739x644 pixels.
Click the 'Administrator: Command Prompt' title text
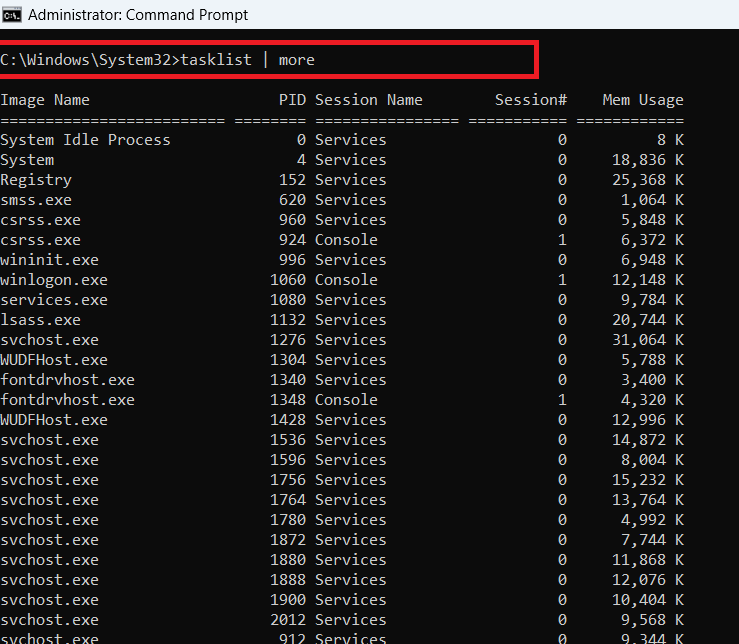(138, 15)
